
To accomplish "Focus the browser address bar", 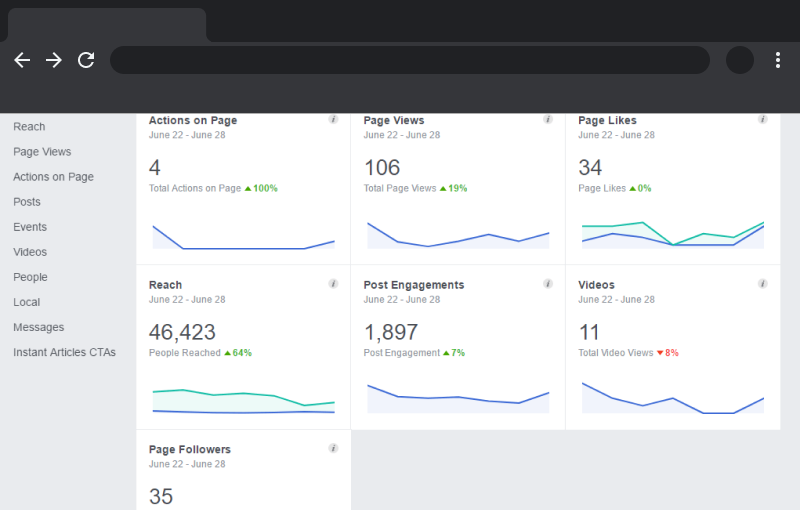I will (410, 60).
